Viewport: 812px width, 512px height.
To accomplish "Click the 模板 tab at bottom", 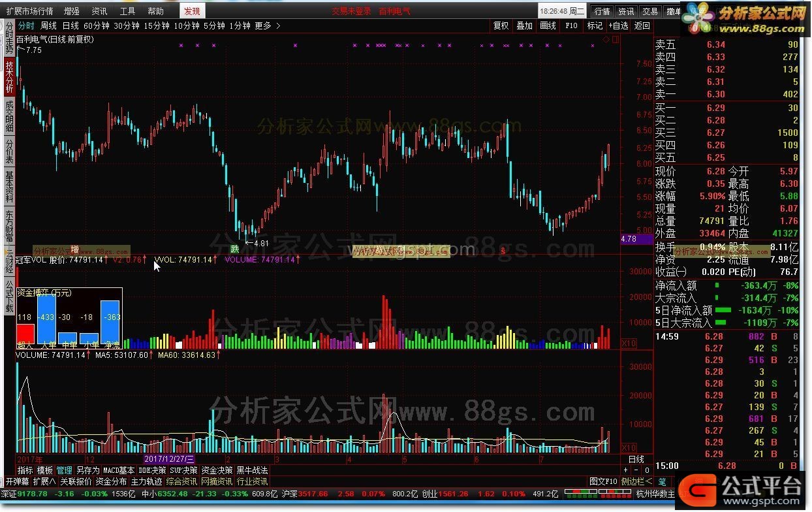I will [x=45, y=470].
